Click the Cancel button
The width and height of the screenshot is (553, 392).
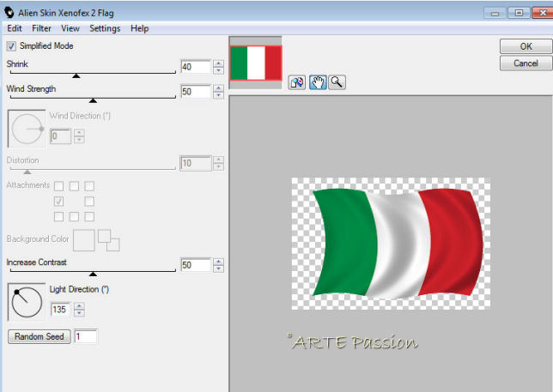point(526,63)
